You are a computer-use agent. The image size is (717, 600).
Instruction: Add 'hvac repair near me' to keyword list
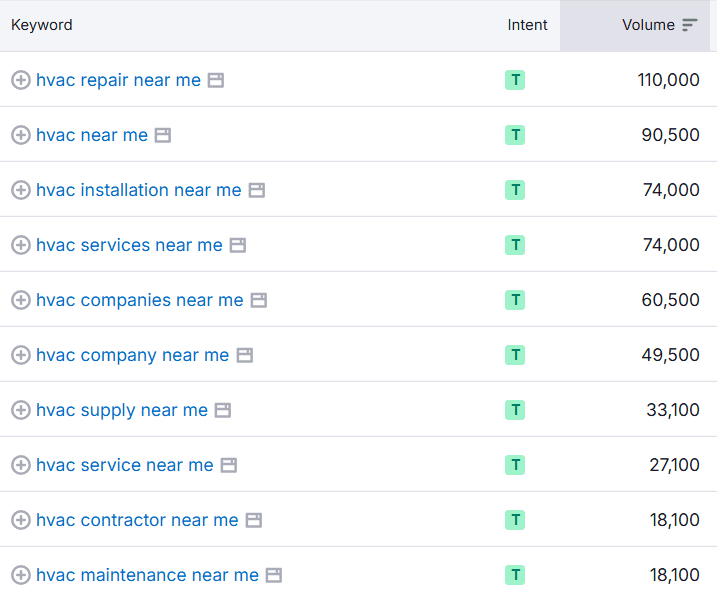[x=21, y=80]
